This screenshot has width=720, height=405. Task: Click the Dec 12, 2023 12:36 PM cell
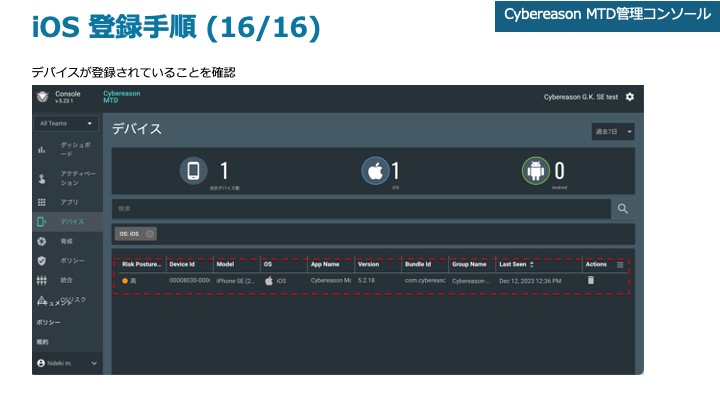530,281
